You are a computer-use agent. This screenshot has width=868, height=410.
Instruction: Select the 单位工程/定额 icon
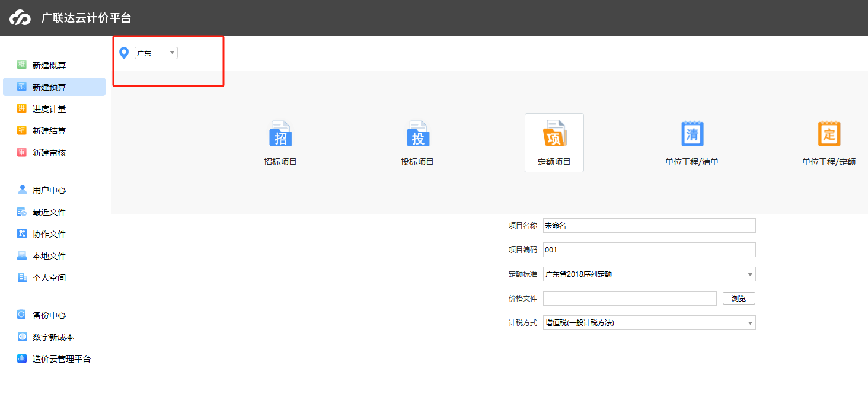829,133
